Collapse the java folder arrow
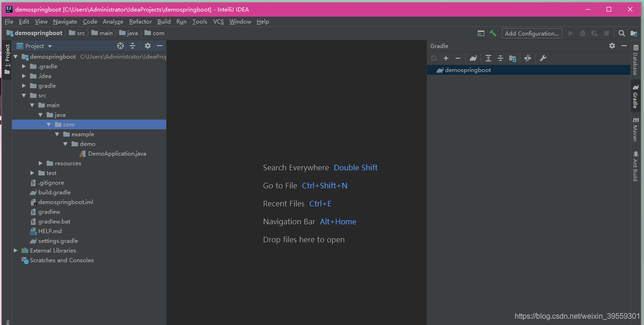Screen dimensions: 644x325 click(x=41, y=115)
